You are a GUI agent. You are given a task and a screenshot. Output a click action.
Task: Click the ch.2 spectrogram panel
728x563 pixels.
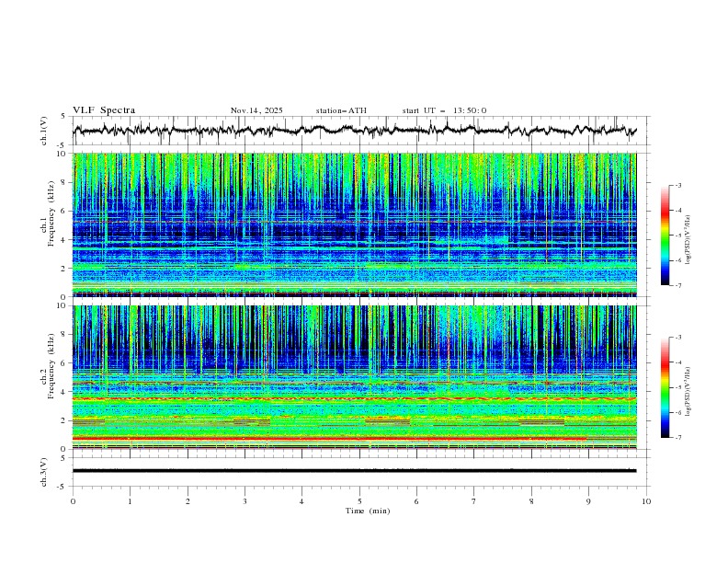click(354, 377)
